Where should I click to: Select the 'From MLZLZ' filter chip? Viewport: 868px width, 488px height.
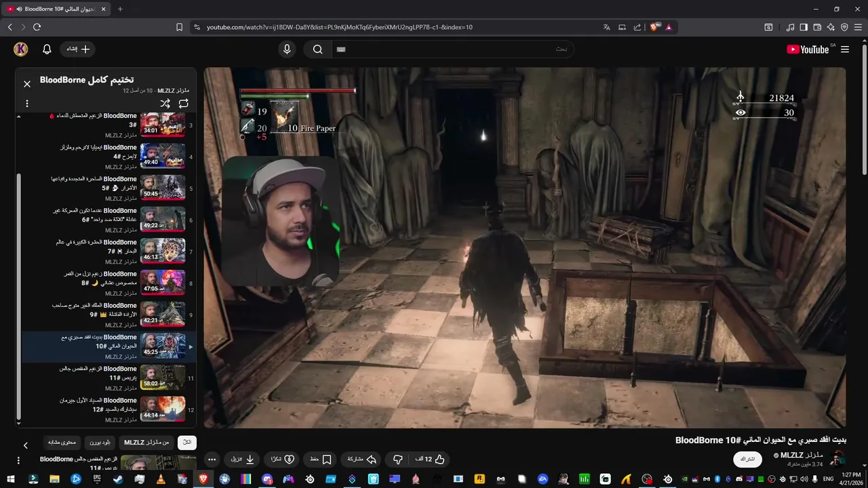(x=146, y=443)
